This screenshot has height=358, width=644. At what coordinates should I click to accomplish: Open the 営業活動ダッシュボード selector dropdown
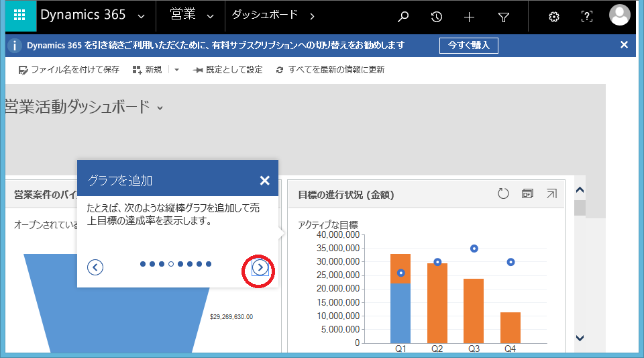click(160, 108)
